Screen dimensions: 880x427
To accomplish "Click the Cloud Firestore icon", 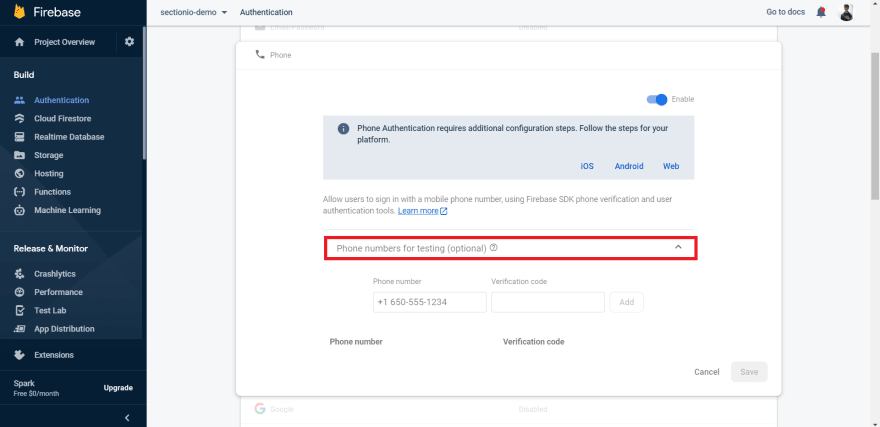I will point(20,118).
